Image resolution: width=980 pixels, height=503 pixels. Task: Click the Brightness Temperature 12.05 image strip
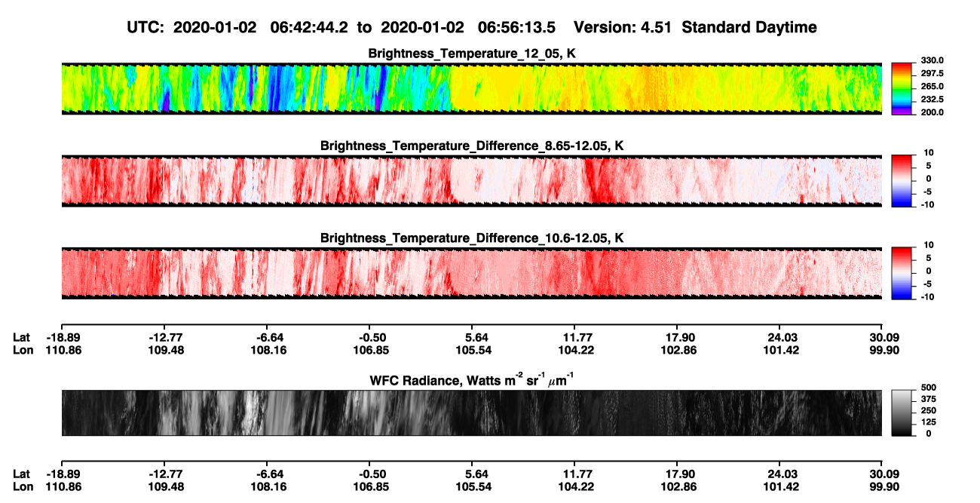[x=472, y=88]
